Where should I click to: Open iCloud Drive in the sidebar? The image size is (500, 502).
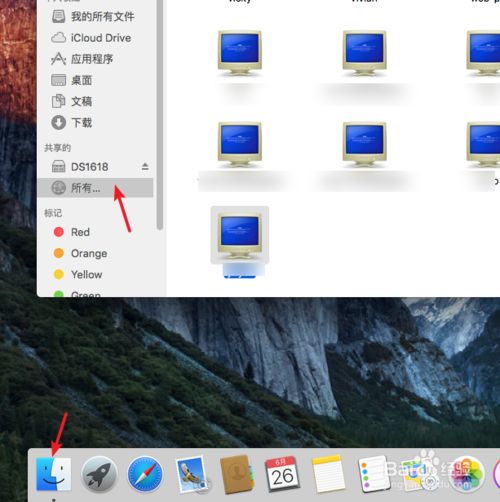[x=91, y=38]
